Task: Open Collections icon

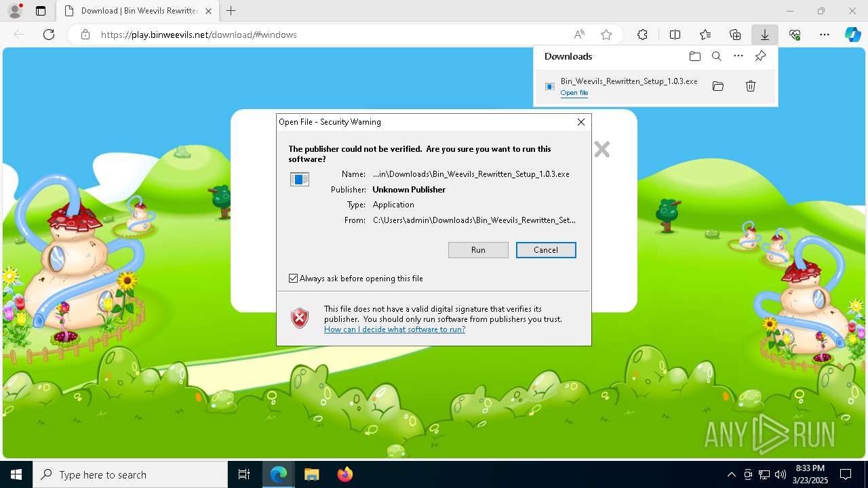Action: (735, 35)
